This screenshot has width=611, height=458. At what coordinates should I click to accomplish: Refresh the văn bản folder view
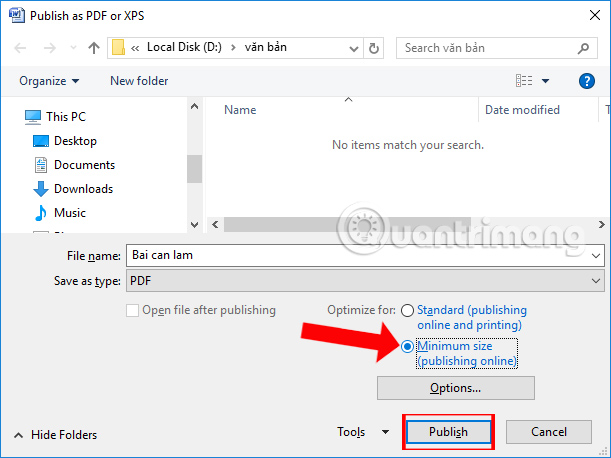click(374, 48)
